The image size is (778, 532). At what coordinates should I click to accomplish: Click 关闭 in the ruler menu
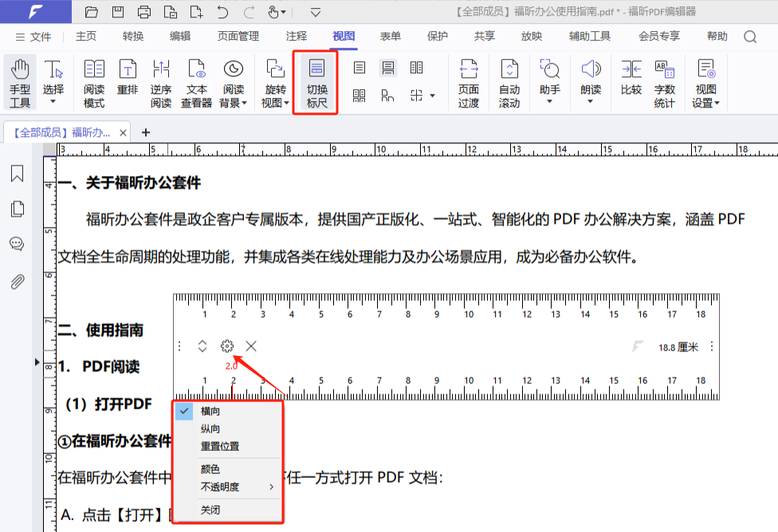(x=210, y=510)
